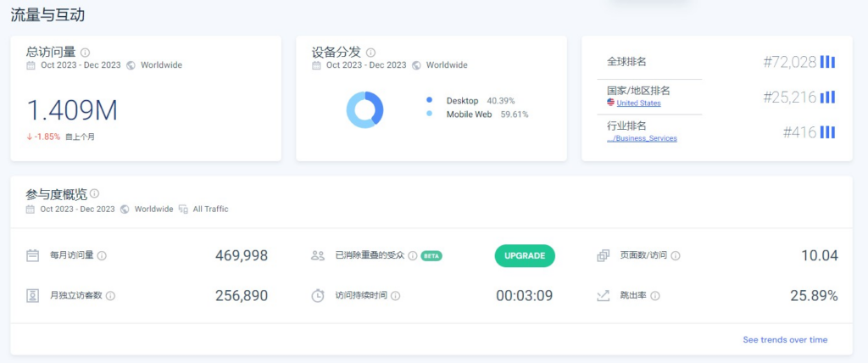Click monthly visits calendar icon
This screenshot has height=363, width=868.
coord(33,255)
